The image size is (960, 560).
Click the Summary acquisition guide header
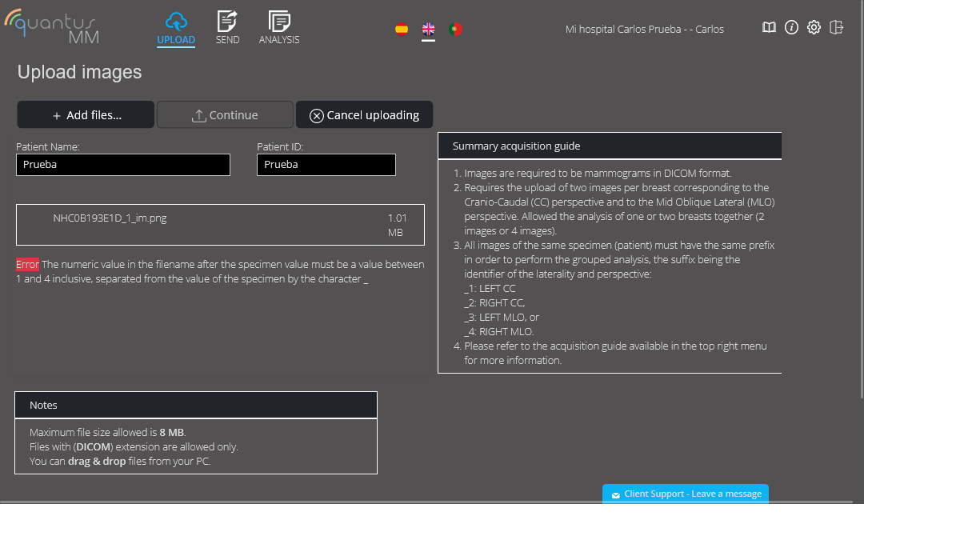click(x=610, y=146)
